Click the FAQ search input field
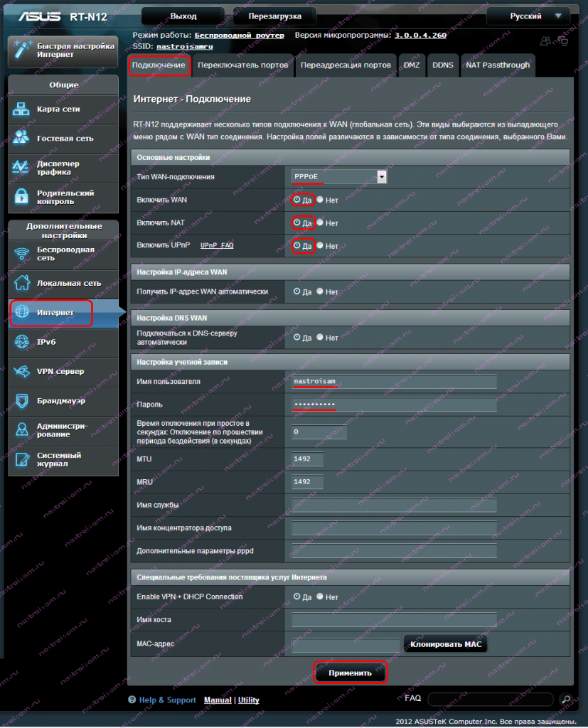The width and height of the screenshot is (588, 728). click(x=491, y=699)
